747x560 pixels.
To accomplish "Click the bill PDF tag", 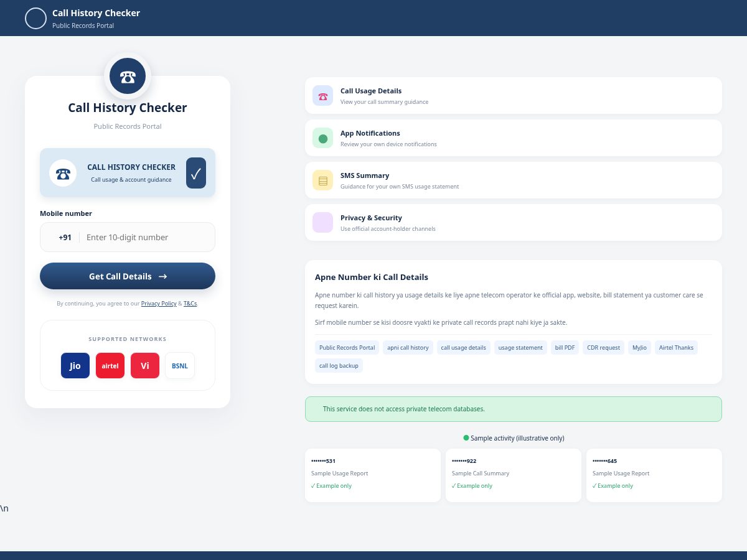I will [565, 348].
